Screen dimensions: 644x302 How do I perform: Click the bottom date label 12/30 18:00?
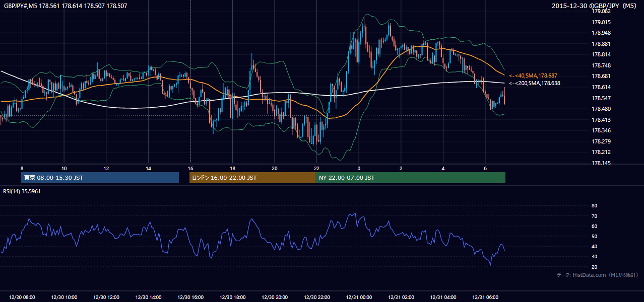pos(232,297)
